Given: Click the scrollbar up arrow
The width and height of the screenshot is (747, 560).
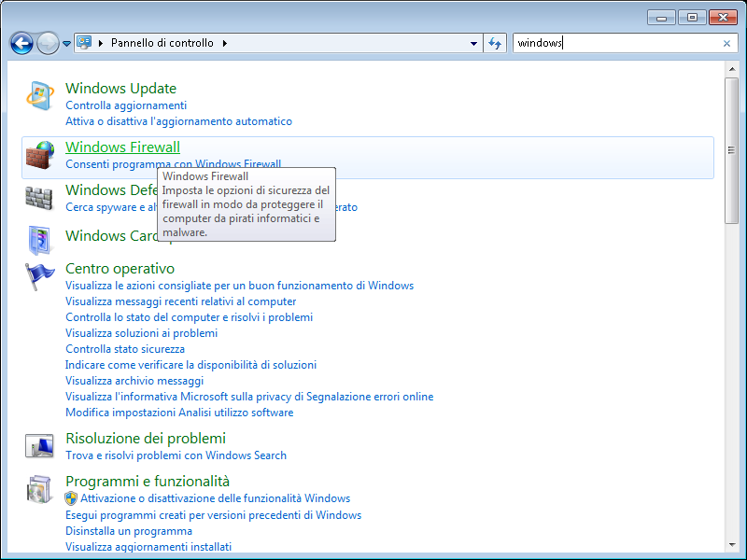Looking at the screenshot, I should click(x=731, y=69).
